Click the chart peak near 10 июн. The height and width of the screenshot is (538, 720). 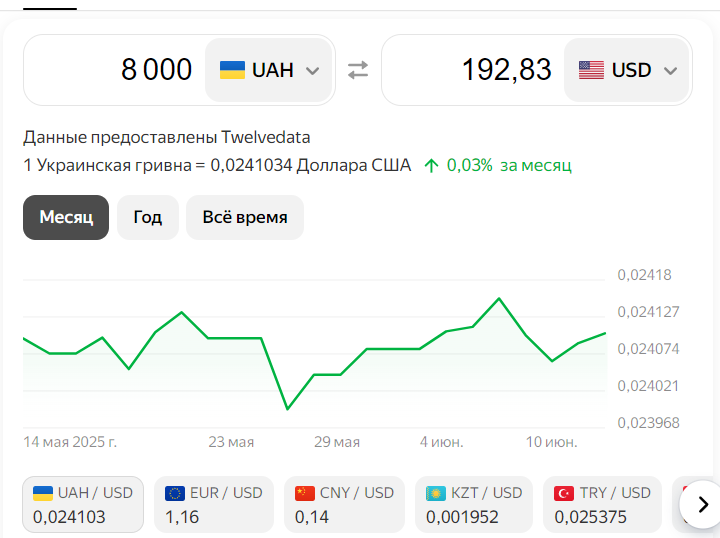pos(499,299)
